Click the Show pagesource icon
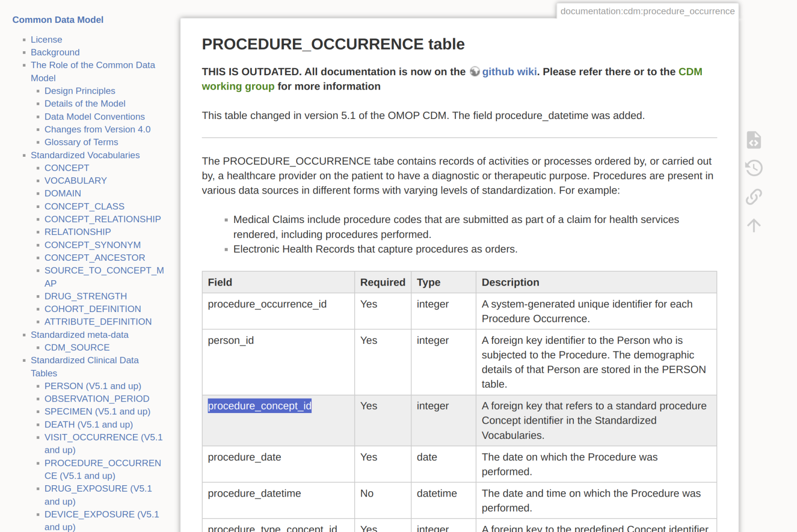The height and width of the screenshot is (532, 797). pyautogui.click(x=754, y=140)
